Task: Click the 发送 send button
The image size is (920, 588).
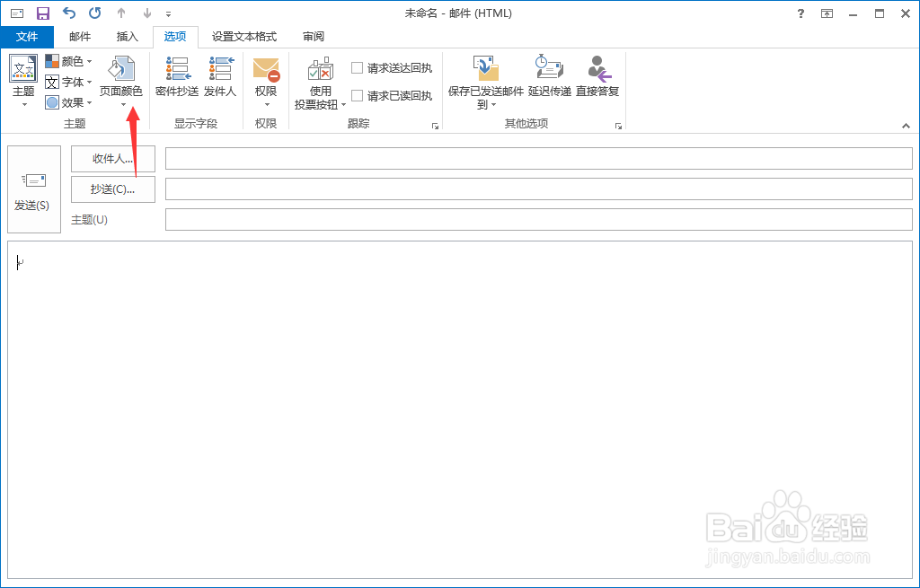Action: [33, 189]
